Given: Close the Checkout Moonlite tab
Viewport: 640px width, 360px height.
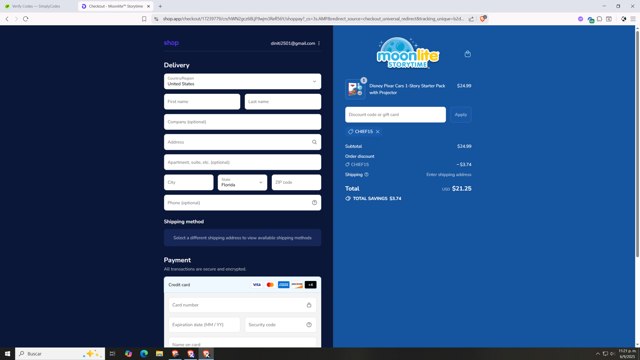Looking at the screenshot, I should 149,6.
